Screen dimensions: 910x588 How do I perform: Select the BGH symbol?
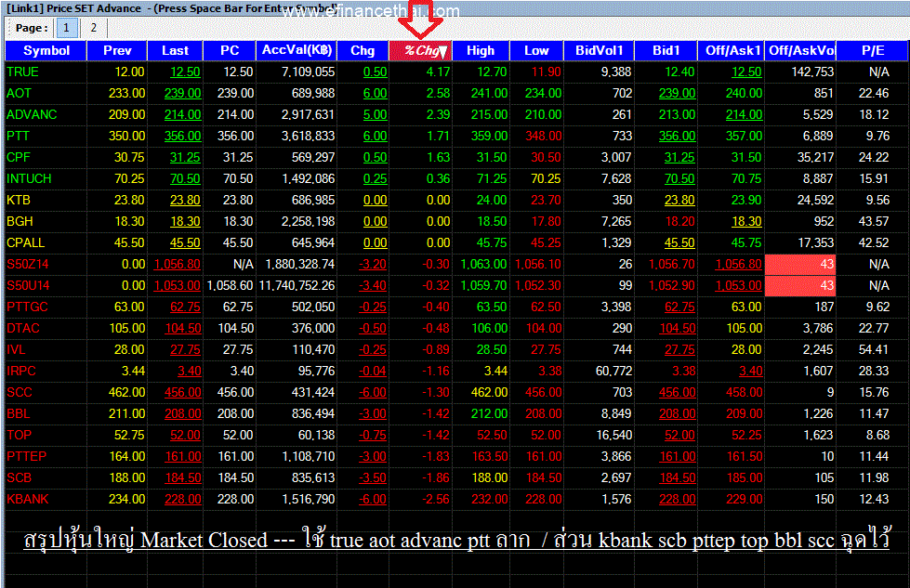[20, 221]
